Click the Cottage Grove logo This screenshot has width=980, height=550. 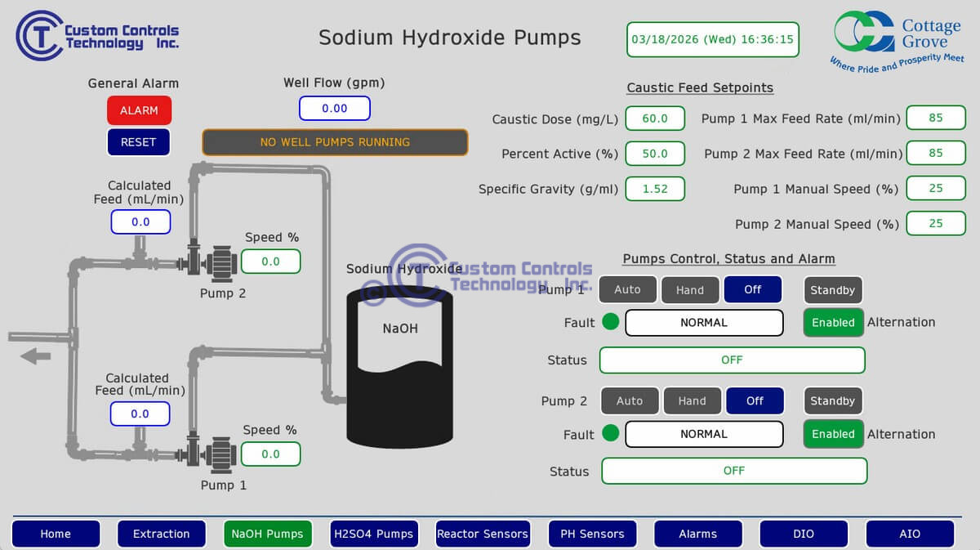(x=898, y=41)
